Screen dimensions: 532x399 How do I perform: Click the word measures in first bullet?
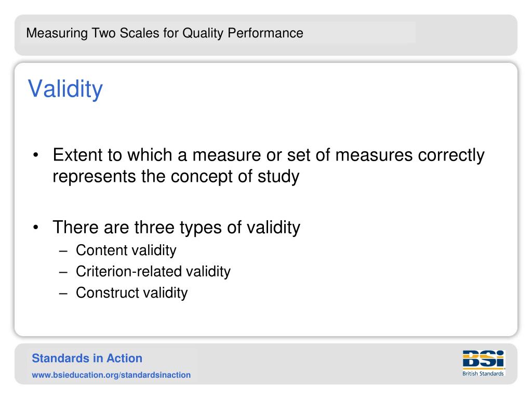tap(374, 155)
